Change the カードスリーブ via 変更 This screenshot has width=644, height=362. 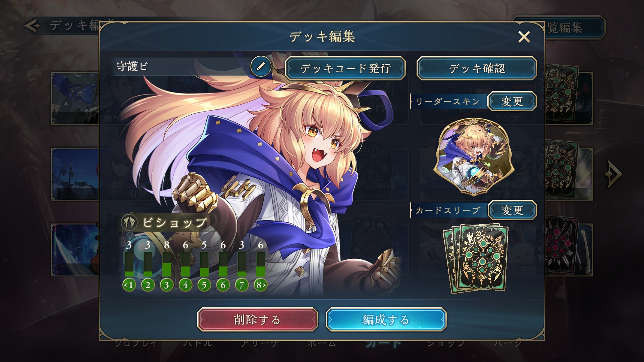(512, 210)
